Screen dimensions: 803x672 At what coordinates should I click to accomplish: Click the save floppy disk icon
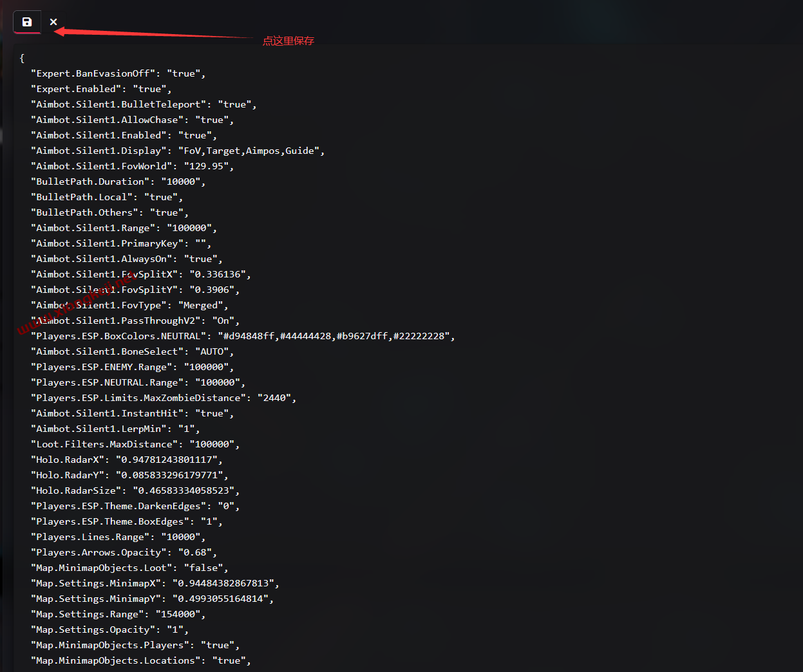(27, 22)
